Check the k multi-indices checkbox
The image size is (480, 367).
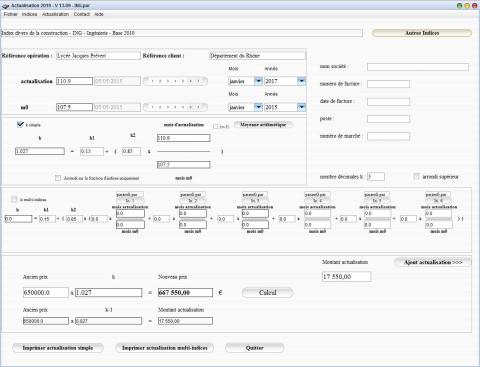pos(14,199)
